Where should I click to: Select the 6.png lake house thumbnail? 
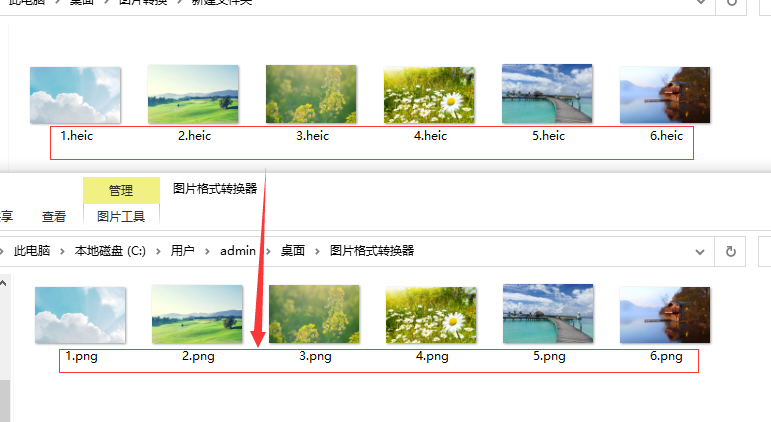[665, 315]
